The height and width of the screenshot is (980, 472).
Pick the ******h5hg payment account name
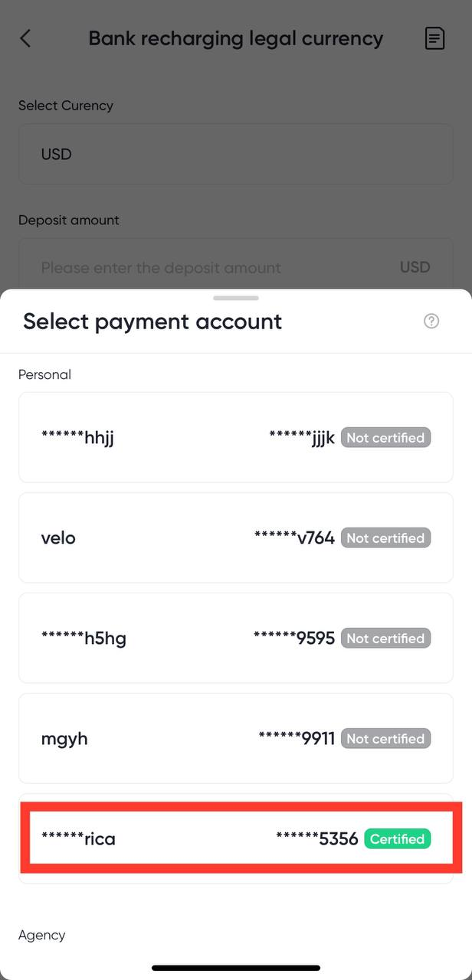coord(84,639)
